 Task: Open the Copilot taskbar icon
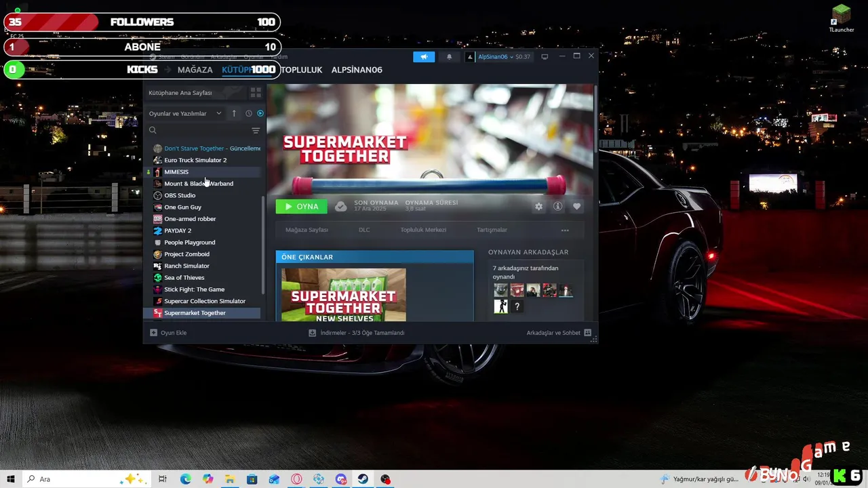208,479
